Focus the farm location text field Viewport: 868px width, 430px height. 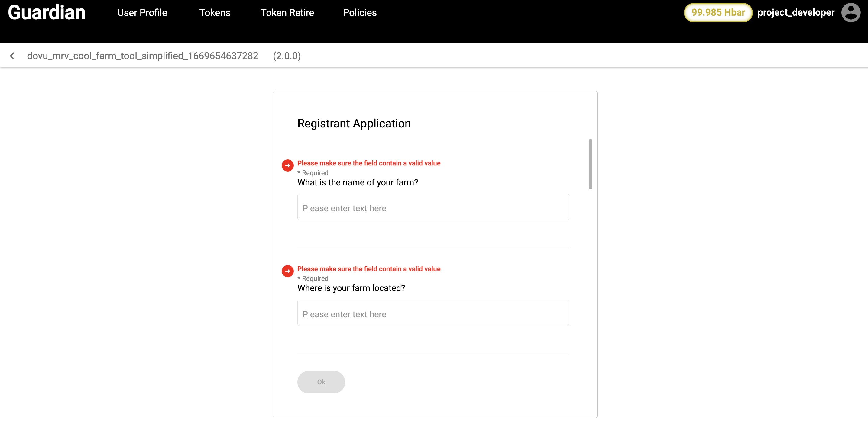click(x=433, y=313)
